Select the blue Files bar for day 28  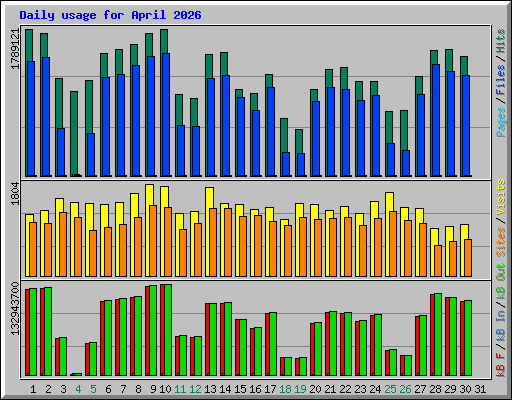(x=436, y=120)
